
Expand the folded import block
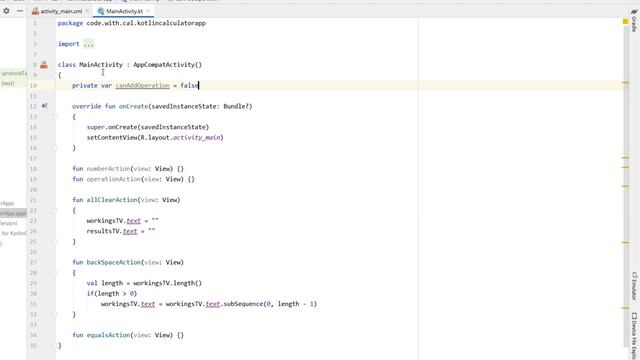[89, 44]
